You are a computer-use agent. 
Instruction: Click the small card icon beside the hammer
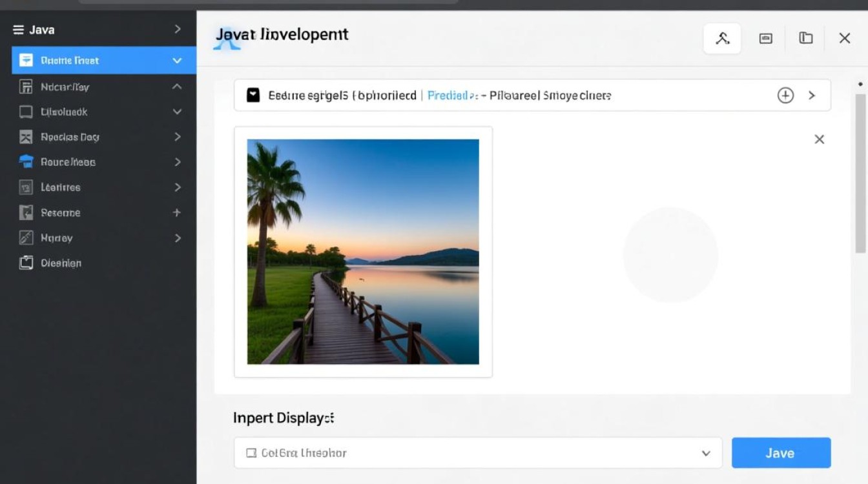click(x=765, y=39)
